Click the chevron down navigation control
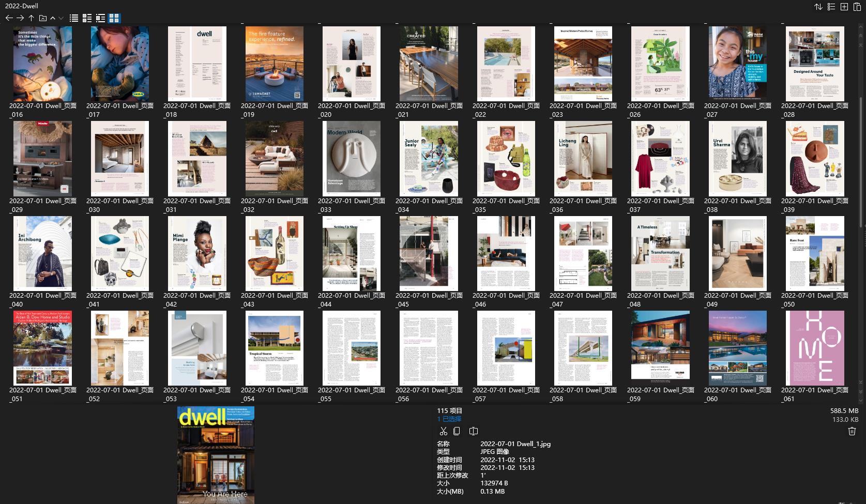Screen dimensions: 866x504 tap(60, 18)
